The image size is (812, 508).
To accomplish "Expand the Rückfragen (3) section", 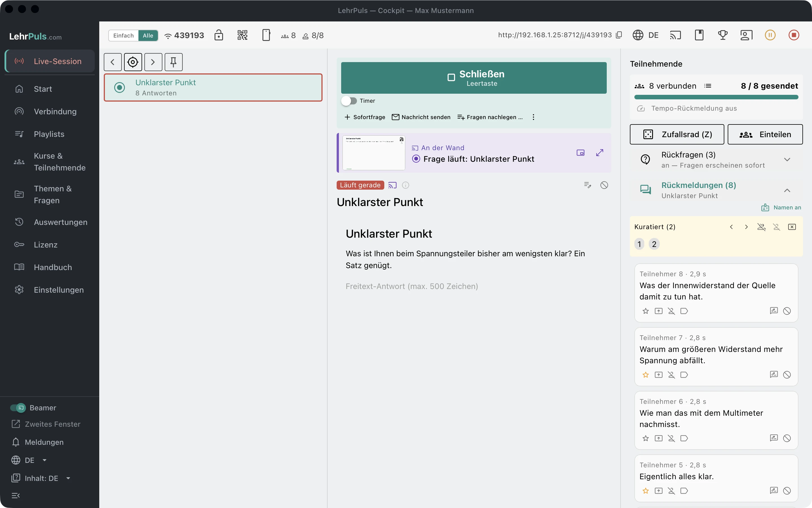I will coord(716,159).
